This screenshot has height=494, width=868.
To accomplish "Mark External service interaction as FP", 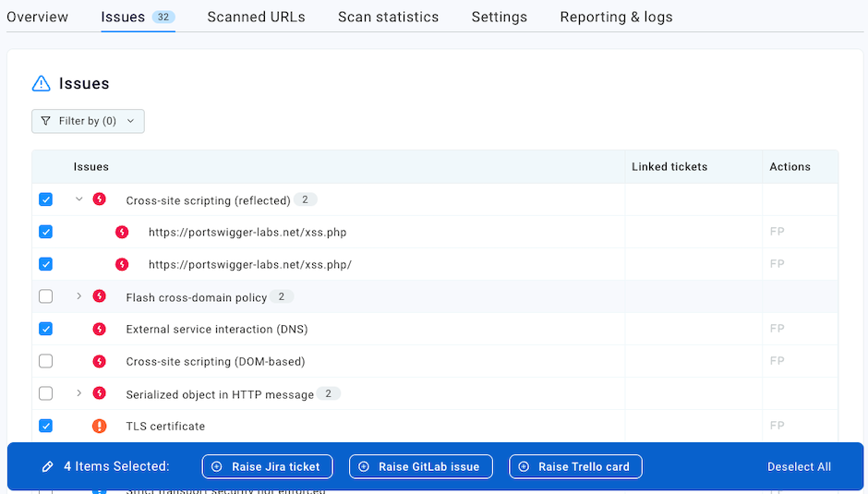I will tap(777, 329).
